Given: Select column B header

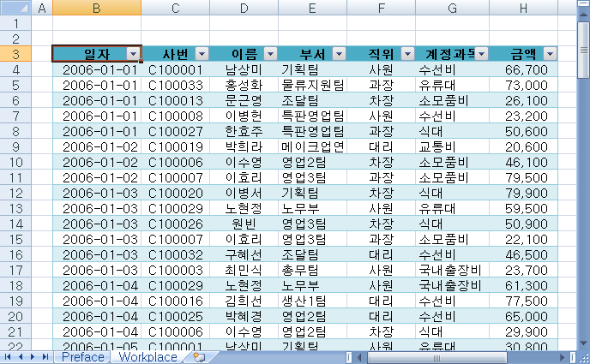Looking at the screenshot, I should point(97,8).
